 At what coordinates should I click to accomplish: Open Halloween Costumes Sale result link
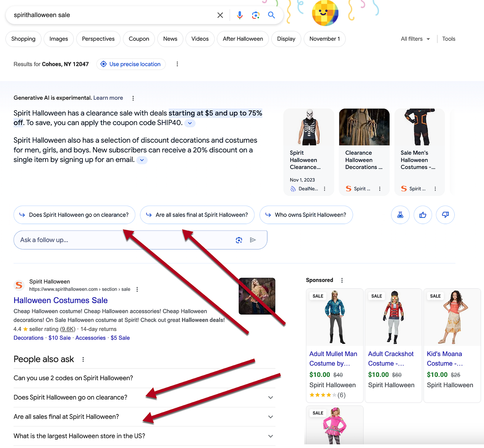point(60,300)
